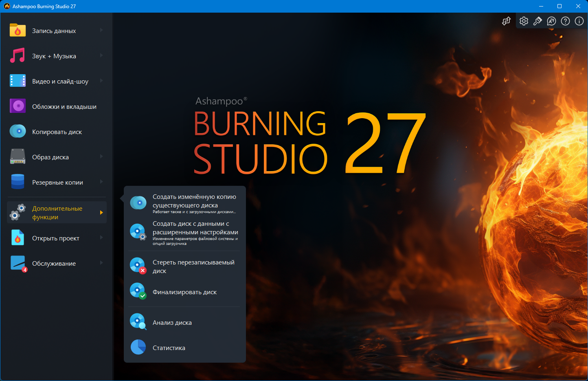
Task: Click the language selection icon
Action: 551,21
